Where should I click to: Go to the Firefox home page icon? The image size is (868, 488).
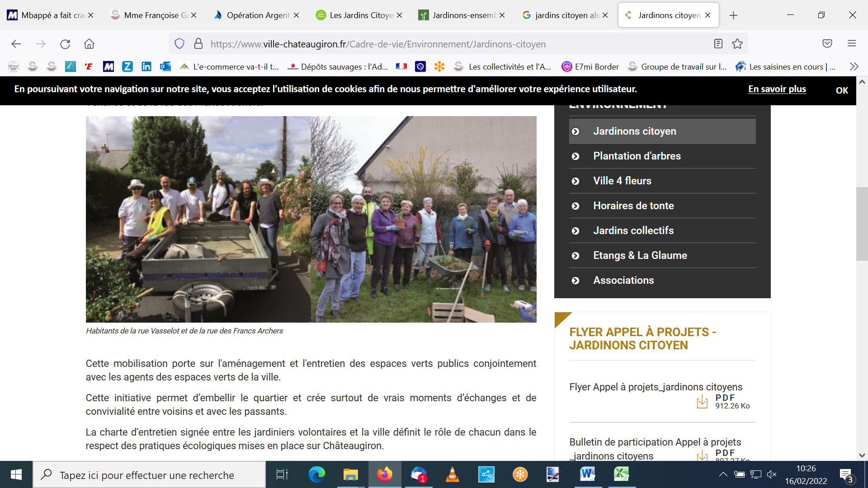89,44
